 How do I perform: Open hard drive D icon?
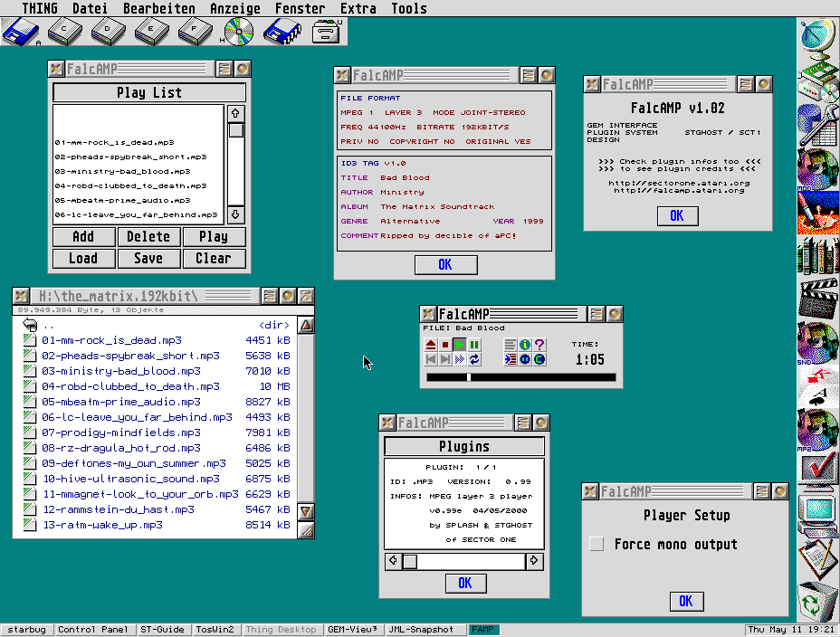tap(109, 31)
